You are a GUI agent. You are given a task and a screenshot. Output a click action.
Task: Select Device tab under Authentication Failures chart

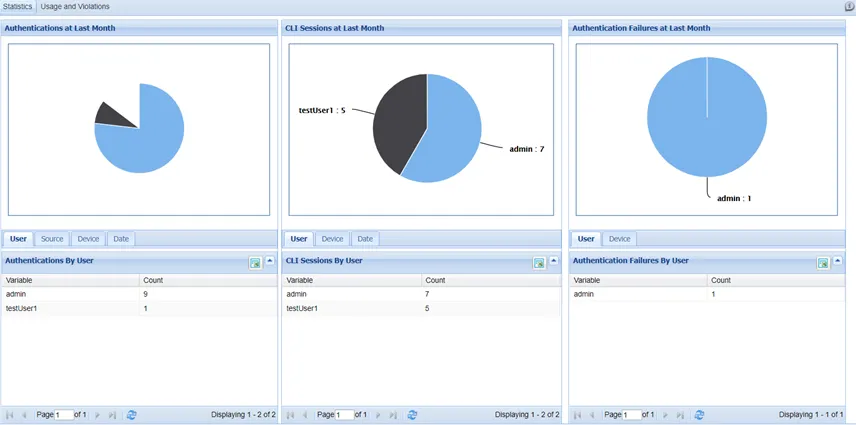pos(620,239)
